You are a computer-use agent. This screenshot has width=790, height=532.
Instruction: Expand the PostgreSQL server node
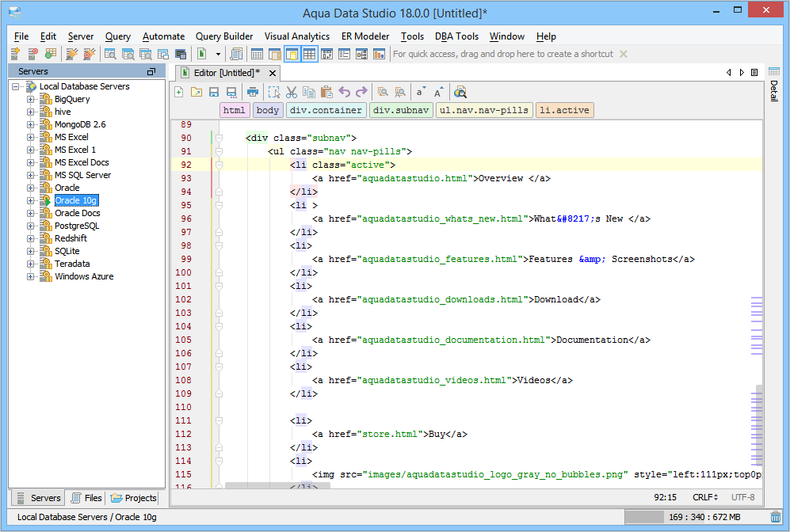tap(31, 226)
